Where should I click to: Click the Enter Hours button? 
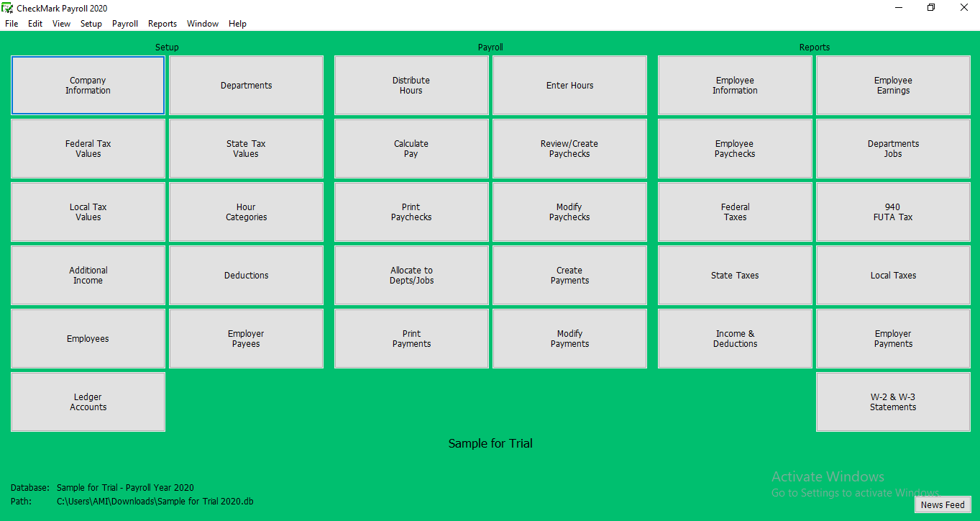coord(569,86)
